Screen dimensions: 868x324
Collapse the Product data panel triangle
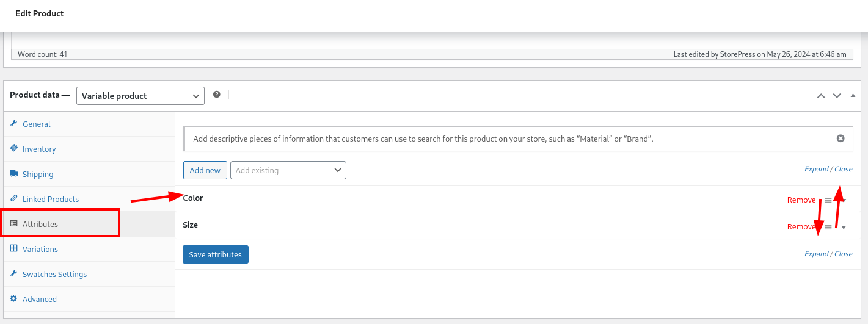coord(853,95)
